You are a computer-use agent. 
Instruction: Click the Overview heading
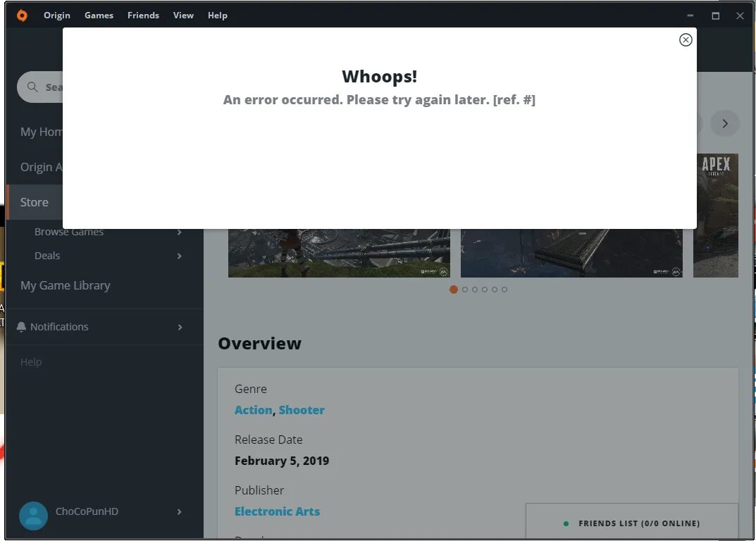coord(259,343)
